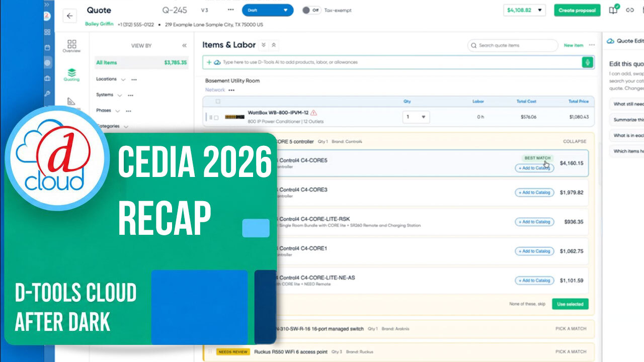
Task: Tick the select-all checkbox in table header
Action: pyautogui.click(x=218, y=102)
